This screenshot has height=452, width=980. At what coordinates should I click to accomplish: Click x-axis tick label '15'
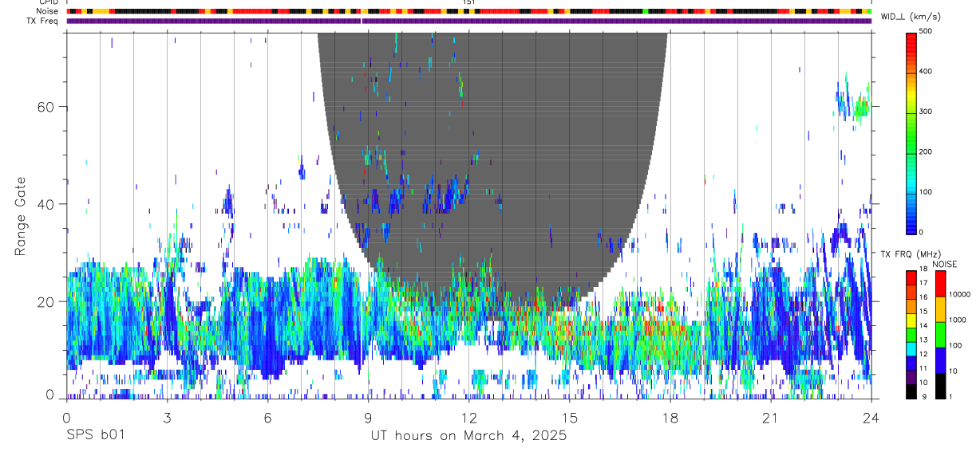[x=569, y=417]
